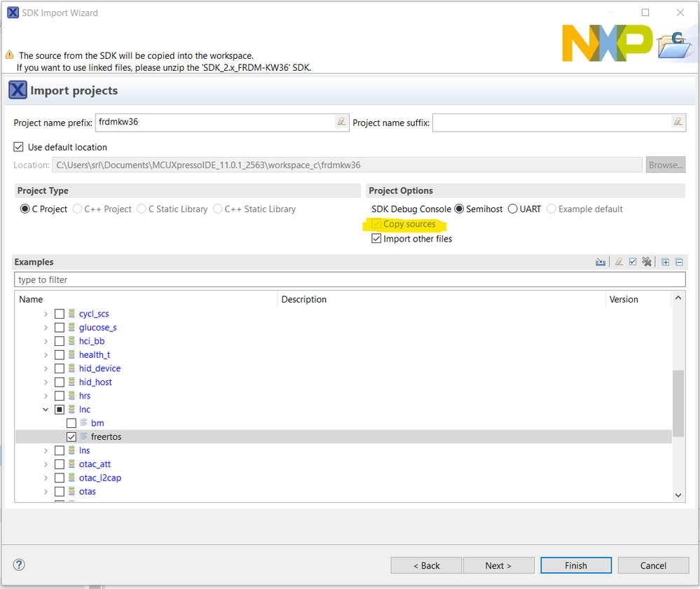Select the Semihost debug console option
The width and height of the screenshot is (700, 589).
(459, 209)
